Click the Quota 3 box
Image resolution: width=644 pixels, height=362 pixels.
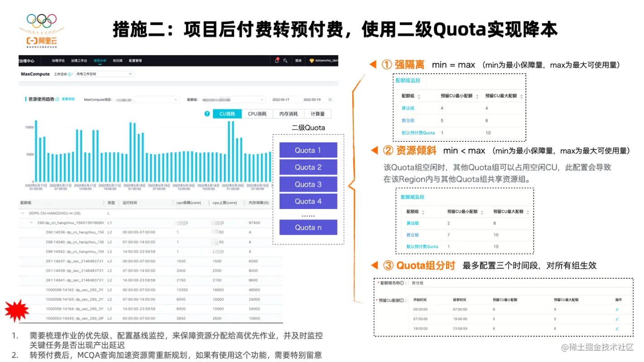[308, 184]
